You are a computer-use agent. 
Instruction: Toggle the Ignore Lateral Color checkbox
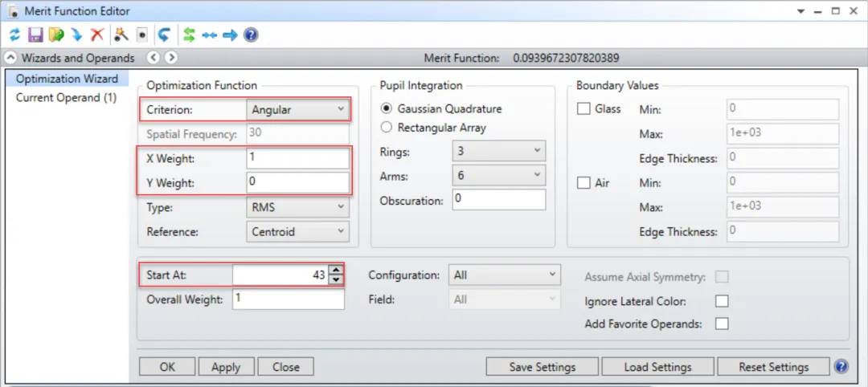[722, 301]
